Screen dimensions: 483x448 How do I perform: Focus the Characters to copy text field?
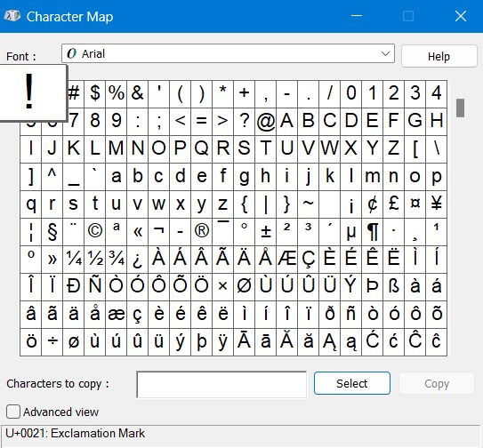pos(221,384)
